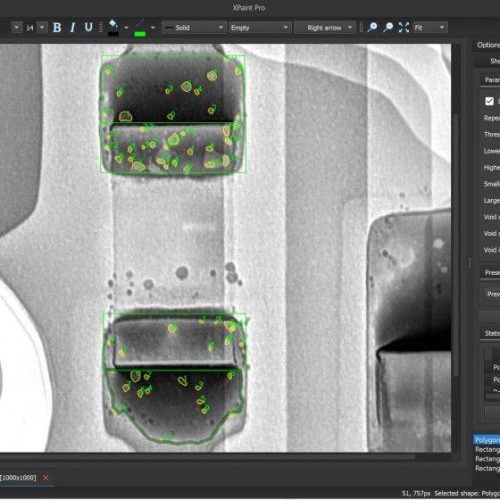Click the black fill color swatch
This screenshot has width=500, height=500.
(x=113, y=34)
